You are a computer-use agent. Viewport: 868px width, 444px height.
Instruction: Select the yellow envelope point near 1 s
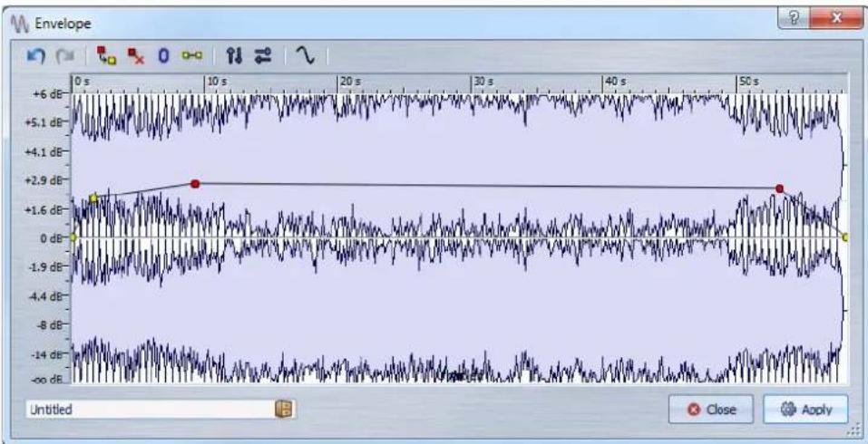coord(93,198)
